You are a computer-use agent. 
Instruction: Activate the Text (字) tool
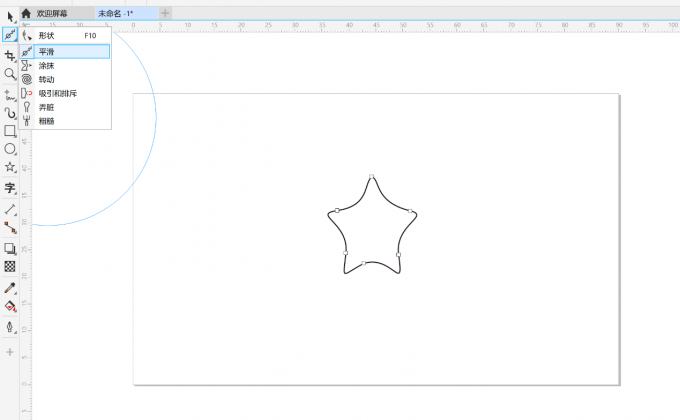(10, 188)
